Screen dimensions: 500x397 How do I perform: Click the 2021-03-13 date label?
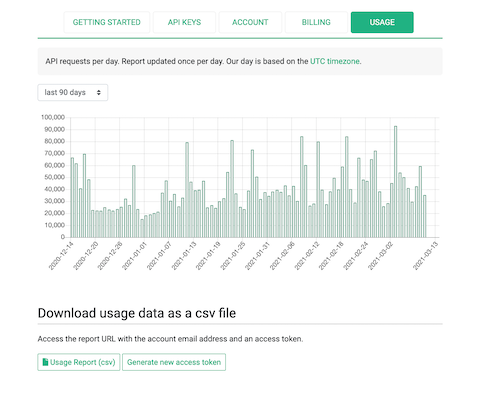tap(425, 256)
